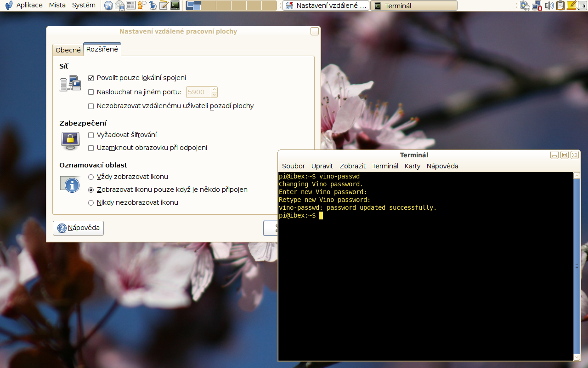Increase the port number with the up arrow
588x368 pixels.
pyautogui.click(x=214, y=89)
